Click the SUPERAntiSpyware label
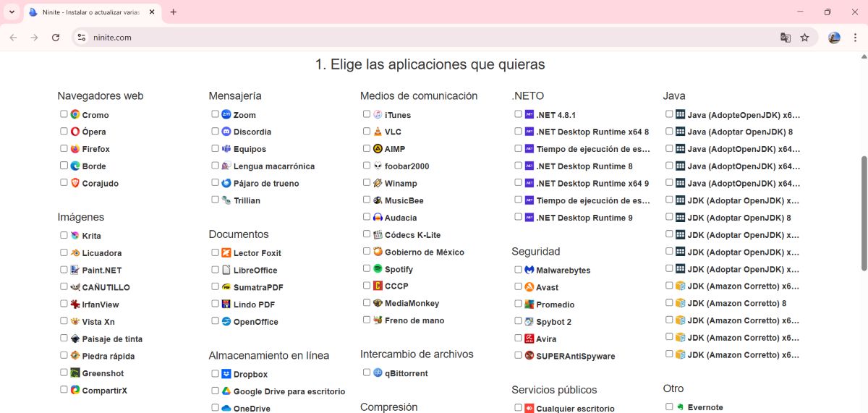Viewport: 868px width, 413px height. (x=576, y=356)
